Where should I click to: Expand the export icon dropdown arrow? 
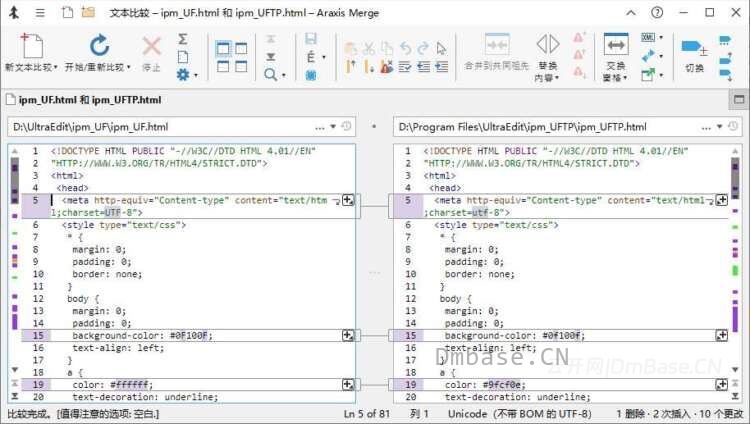[x=661, y=75]
